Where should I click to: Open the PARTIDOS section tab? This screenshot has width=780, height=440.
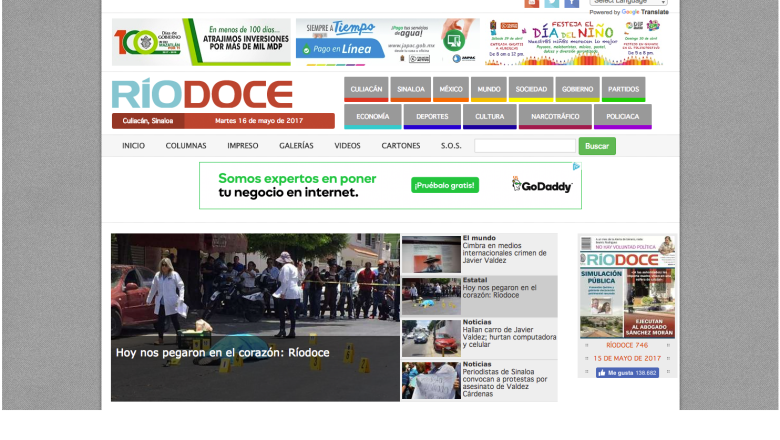pos(623,89)
